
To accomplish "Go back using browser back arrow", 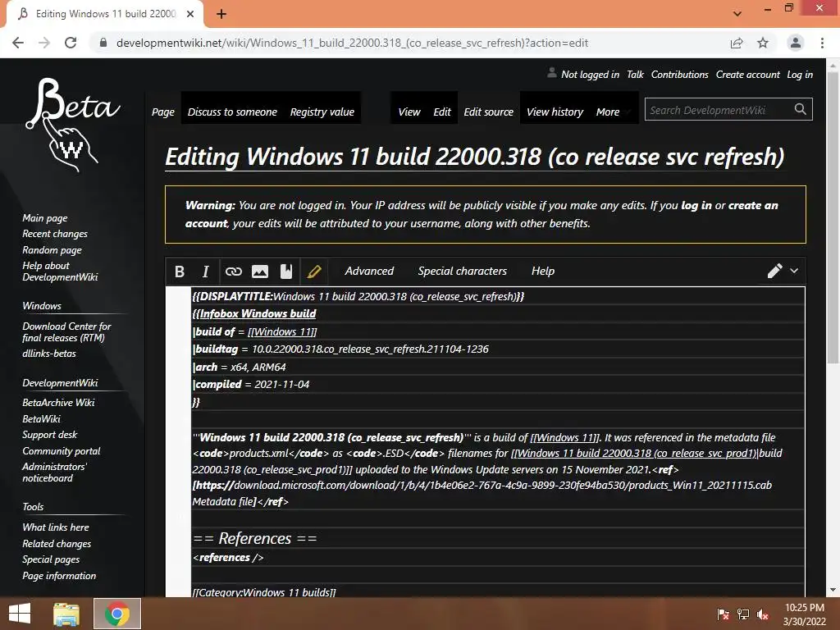I will (x=18, y=43).
